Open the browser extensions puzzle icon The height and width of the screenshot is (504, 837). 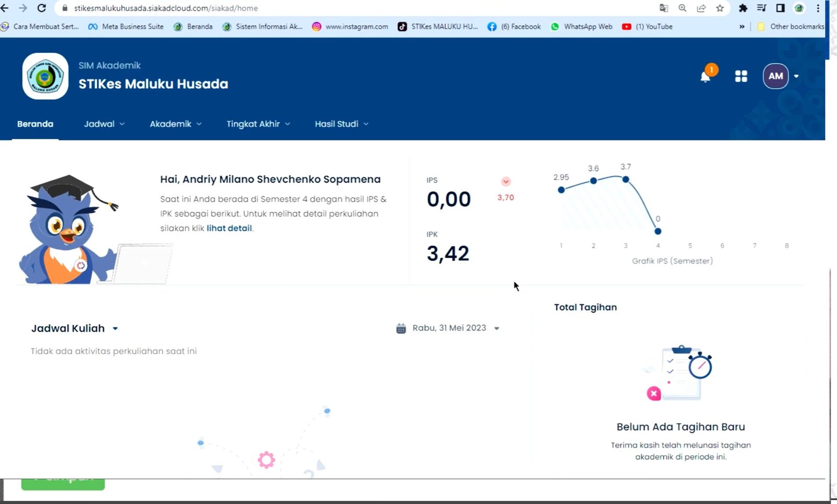(743, 8)
